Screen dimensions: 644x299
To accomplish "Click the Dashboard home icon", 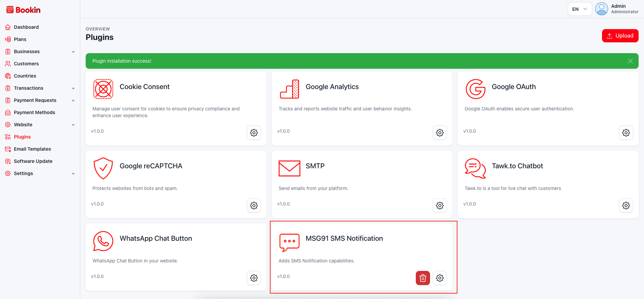I will [x=8, y=27].
